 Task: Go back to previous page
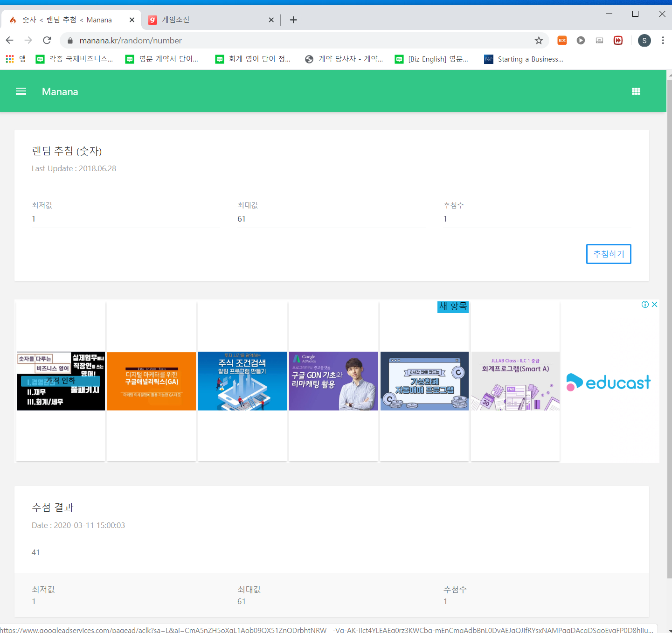pyautogui.click(x=10, y=41)
